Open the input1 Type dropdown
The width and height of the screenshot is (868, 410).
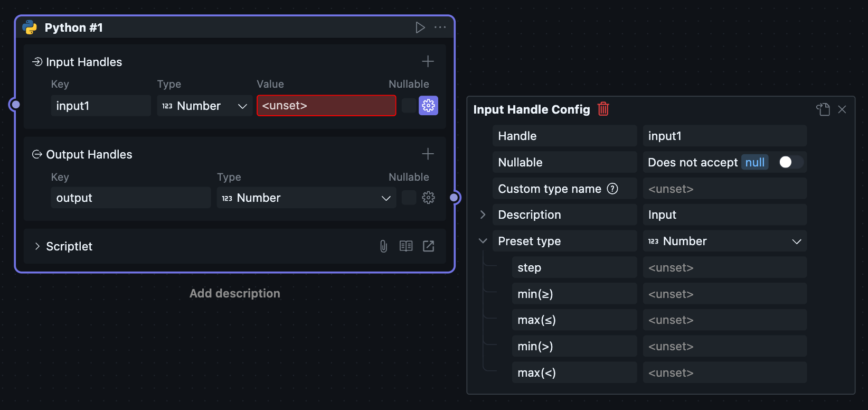[x=204, y=106]
